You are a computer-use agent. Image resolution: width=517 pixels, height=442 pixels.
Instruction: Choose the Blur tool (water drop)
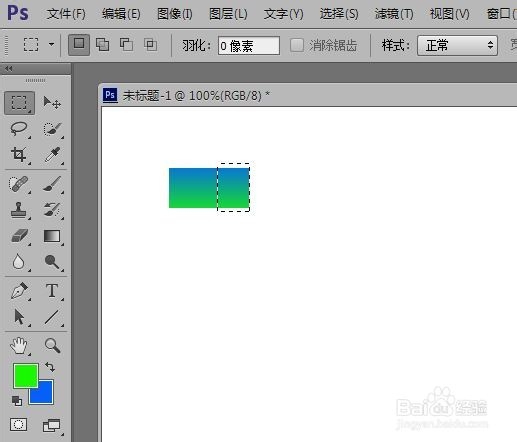pos(19,262)
